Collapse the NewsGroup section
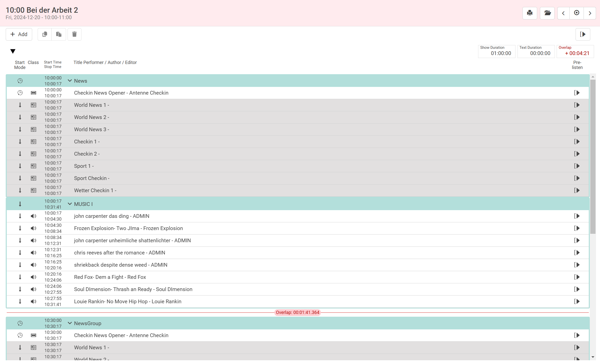 (x=70, y=323)
